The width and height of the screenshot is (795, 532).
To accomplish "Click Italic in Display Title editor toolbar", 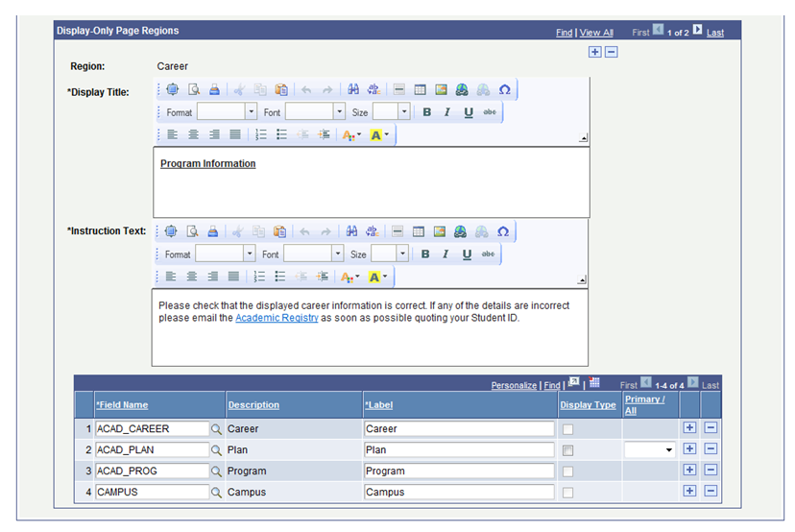I will [447, 112].
